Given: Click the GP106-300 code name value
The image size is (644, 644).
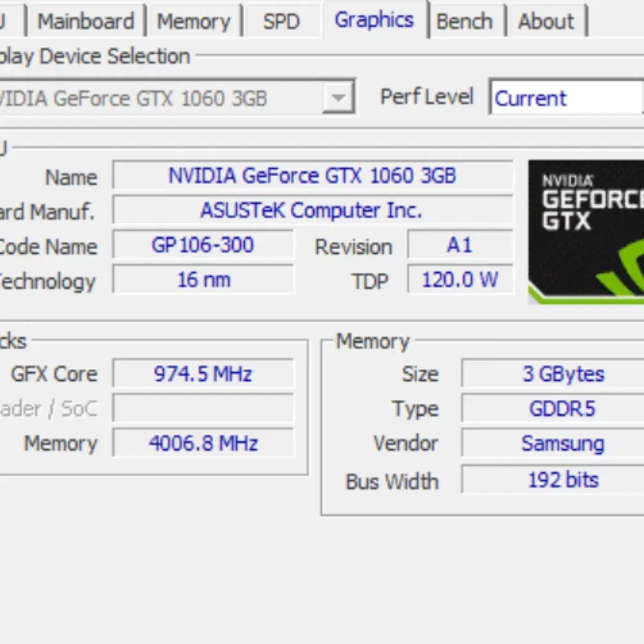Looking at the screenshot, I should 203,245.
